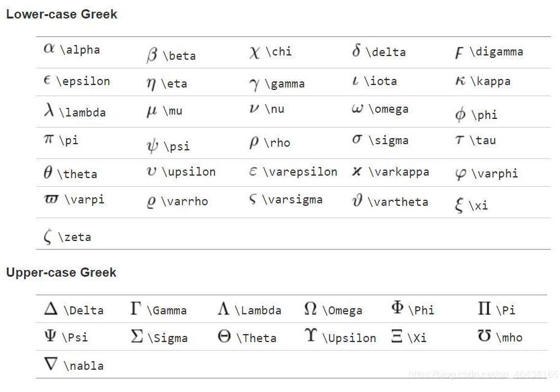Select the beta symbol glyph
Screen dimensions: 560x392
152,55
